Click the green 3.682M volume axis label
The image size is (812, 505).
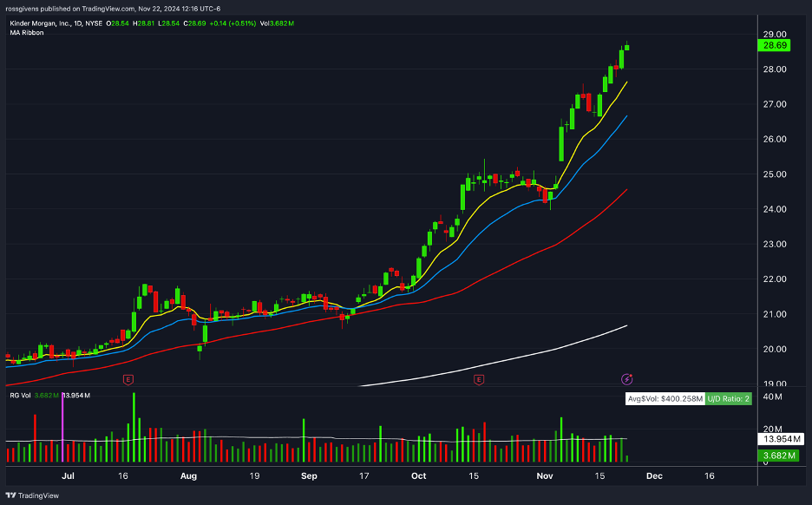click(778, 456)
